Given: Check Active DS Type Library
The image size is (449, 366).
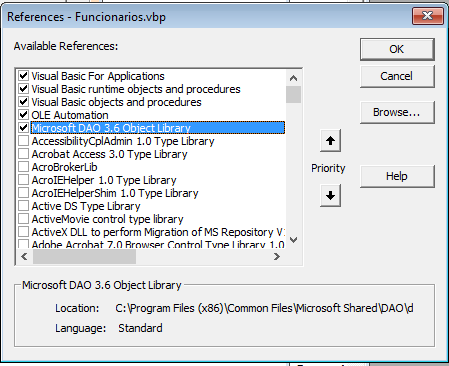Looking at the screenshot, I should [x=23, y=206].
